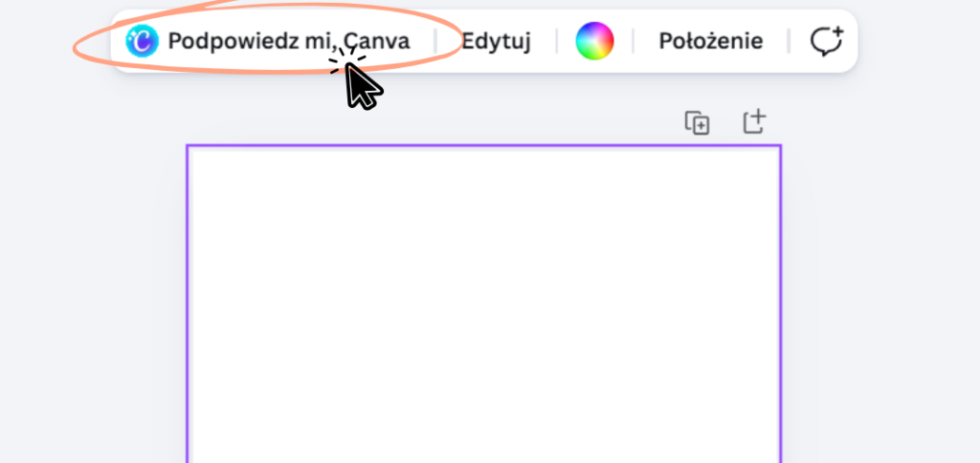Open the rainbow color picker circle
The image size is (980, 463).
[x=594, y=41]
